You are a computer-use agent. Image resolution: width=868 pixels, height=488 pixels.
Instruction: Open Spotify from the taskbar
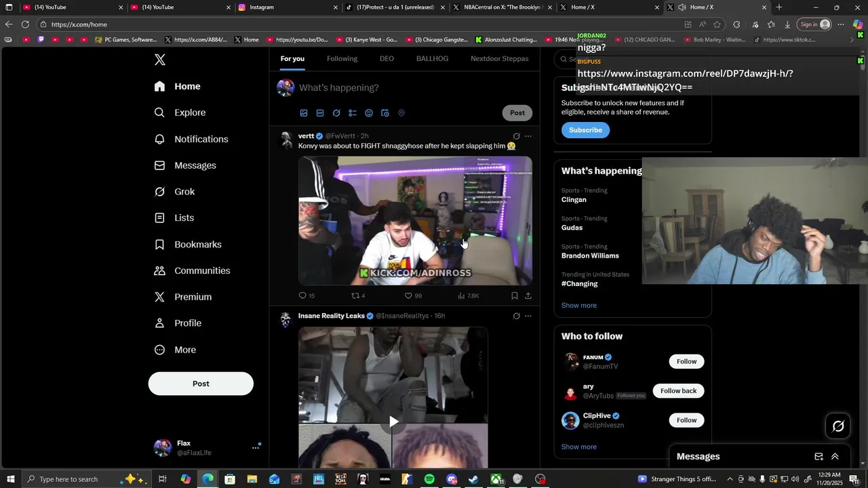pyautogui.click(x=429, y=479)
